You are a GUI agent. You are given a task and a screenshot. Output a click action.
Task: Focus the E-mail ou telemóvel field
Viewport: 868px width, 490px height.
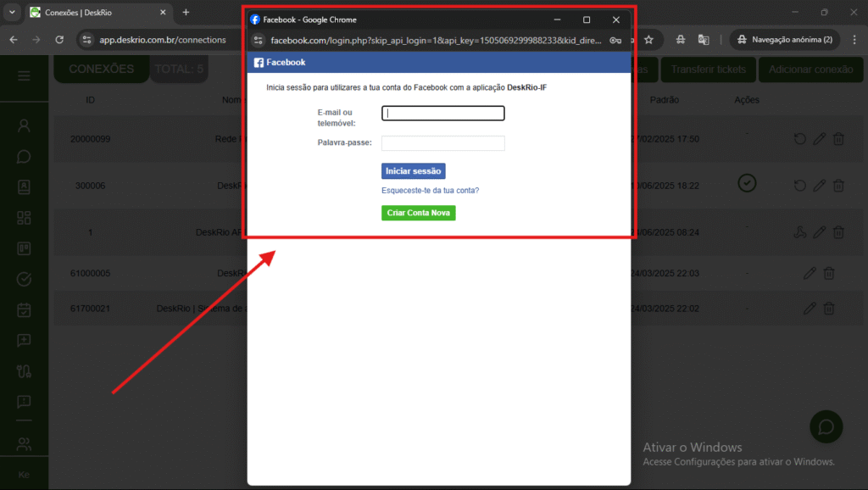click(442, 114)
